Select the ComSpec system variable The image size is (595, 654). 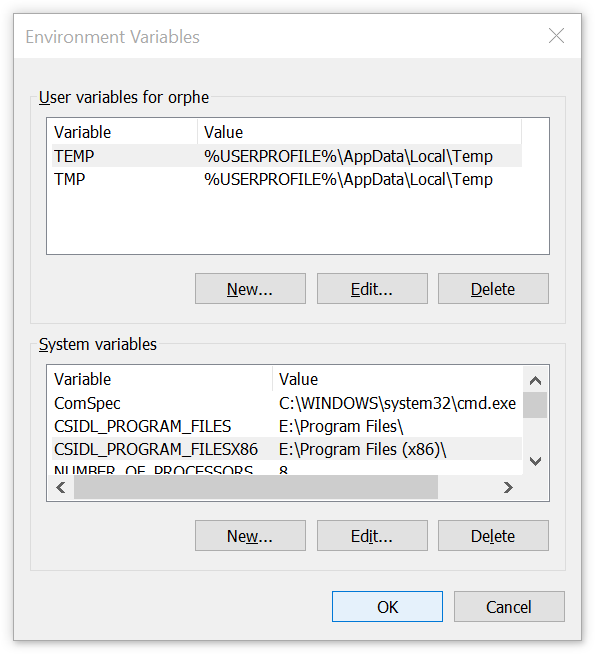(x=287, y=403)
